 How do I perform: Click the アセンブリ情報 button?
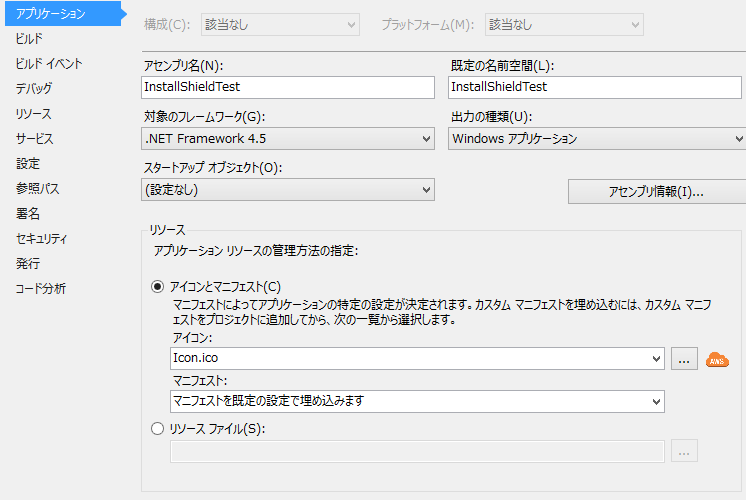656,191
